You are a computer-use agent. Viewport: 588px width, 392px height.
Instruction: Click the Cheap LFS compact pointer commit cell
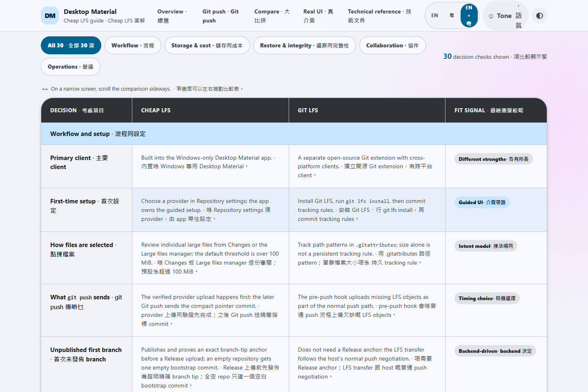pos(210,310)
